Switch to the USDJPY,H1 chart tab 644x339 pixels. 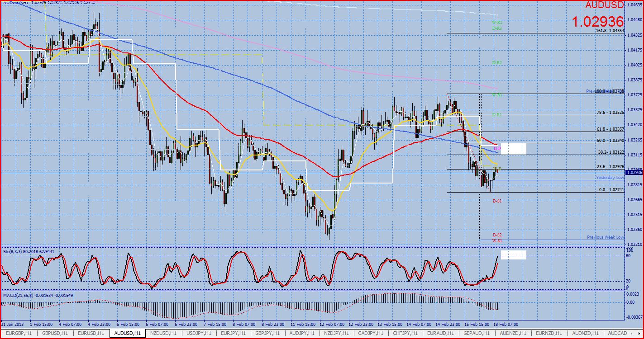point(199,333)
